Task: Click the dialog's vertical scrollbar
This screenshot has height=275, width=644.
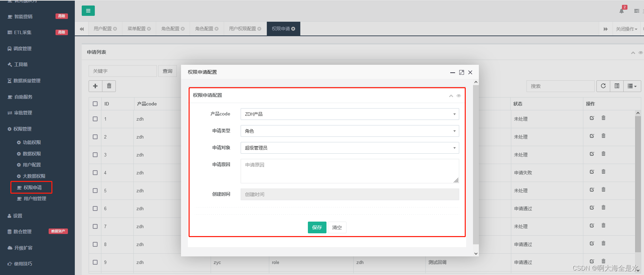Action: coord(476,164)
